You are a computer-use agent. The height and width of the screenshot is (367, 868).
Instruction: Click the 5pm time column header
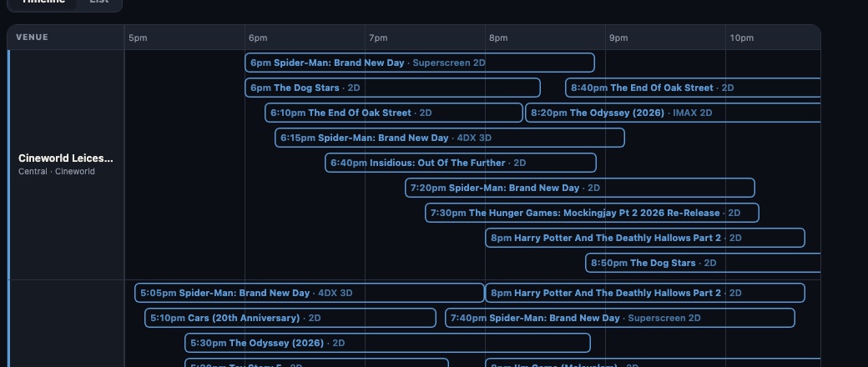[x=138, y=38]
